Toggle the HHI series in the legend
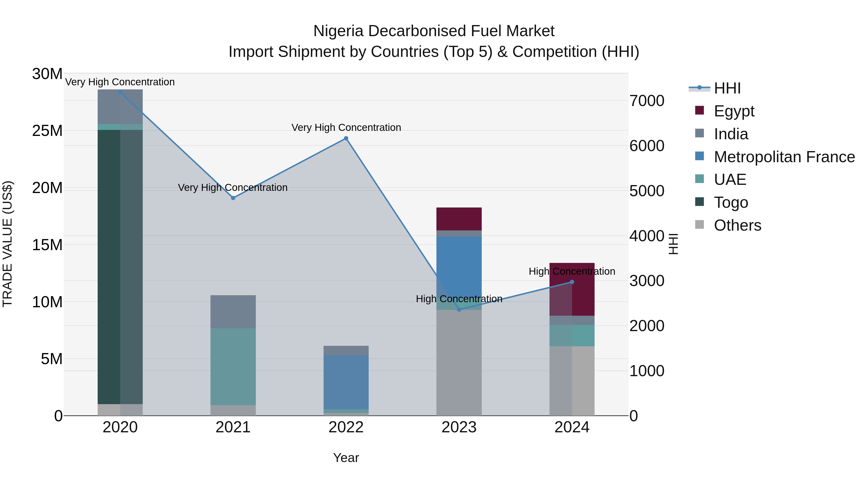This screenshot has height=488, width=868. [715, 88]
